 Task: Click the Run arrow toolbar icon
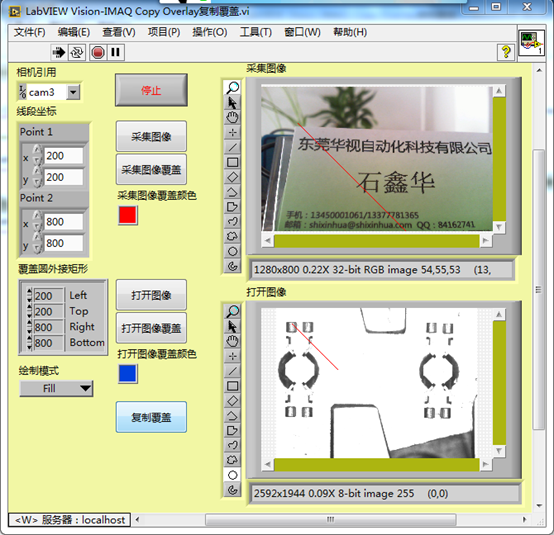59,52
